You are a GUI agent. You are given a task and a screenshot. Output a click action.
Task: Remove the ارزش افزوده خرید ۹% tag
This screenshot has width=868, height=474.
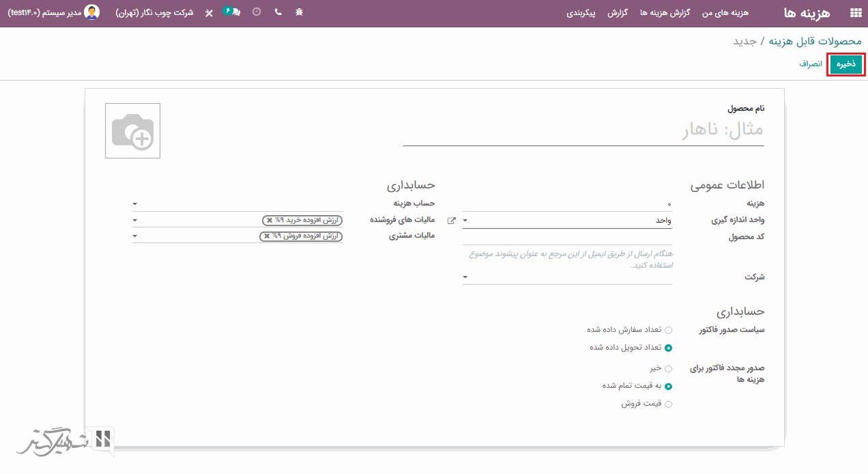tap(270, 220)
